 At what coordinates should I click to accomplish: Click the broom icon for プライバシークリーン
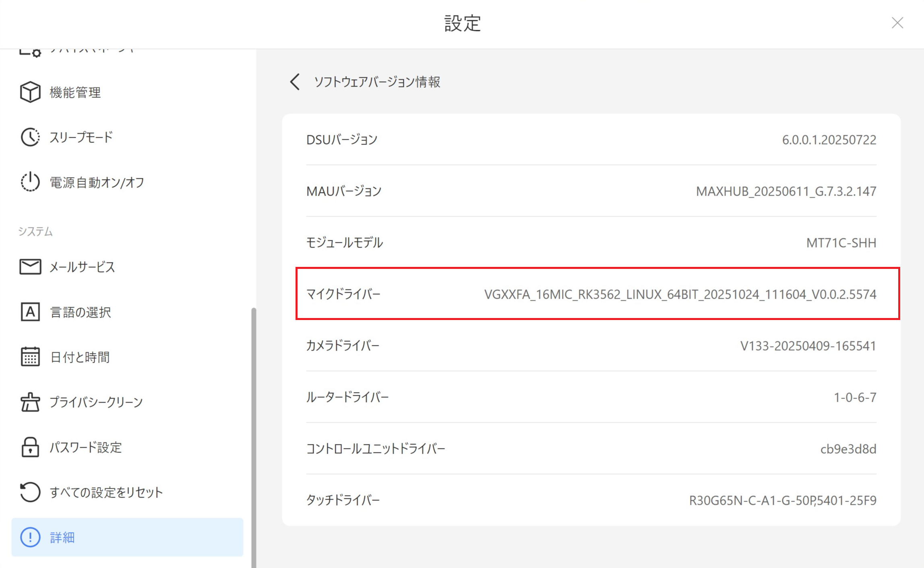[30, 402]
